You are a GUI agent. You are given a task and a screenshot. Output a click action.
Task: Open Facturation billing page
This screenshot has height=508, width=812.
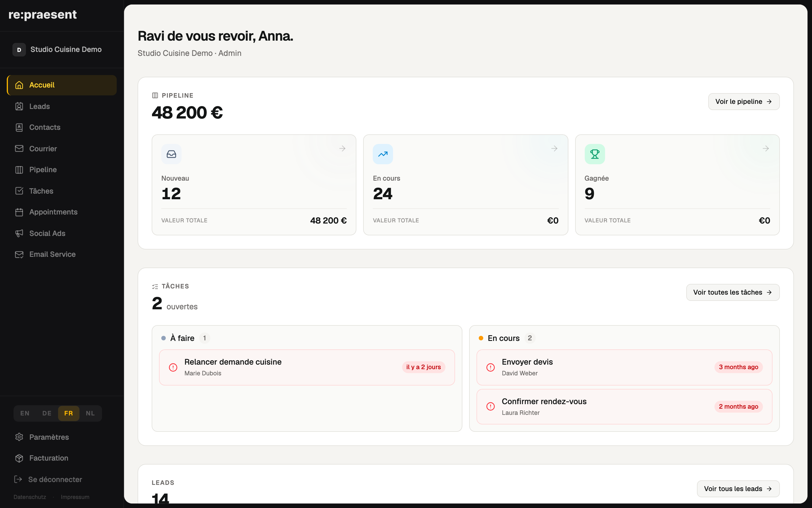[x=62, y=458]
